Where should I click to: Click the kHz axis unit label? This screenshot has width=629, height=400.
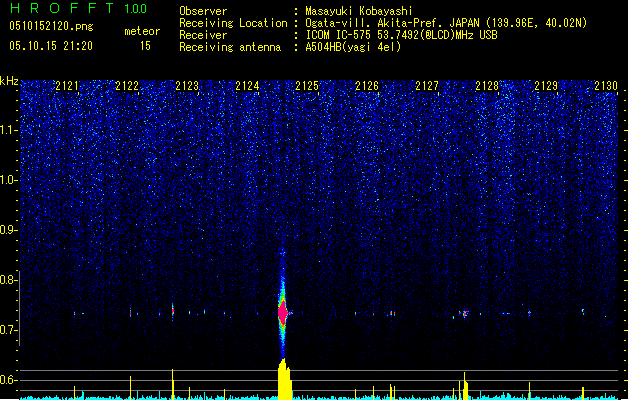(x=9, y=81)
